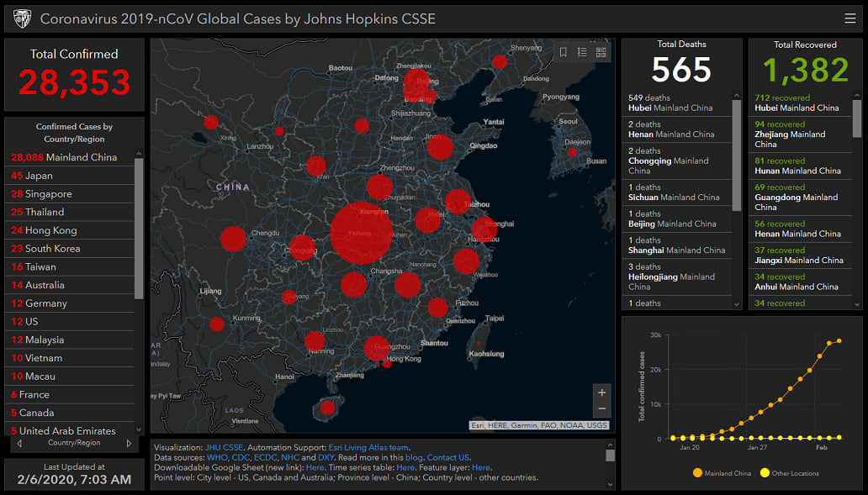This screenshot has width=868, height=495.
Task: Select Hubei 549 deaths entry
Action: click(670, 103)
